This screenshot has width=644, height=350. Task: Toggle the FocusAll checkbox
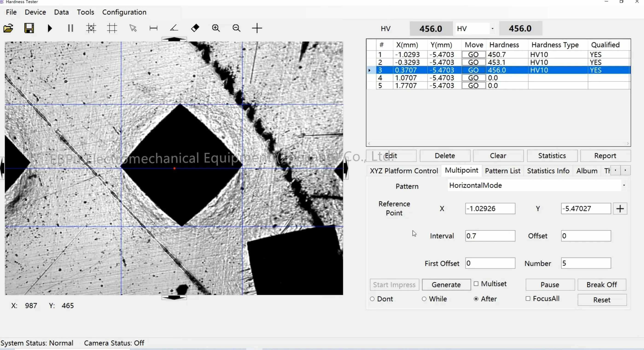click(528, 299)
